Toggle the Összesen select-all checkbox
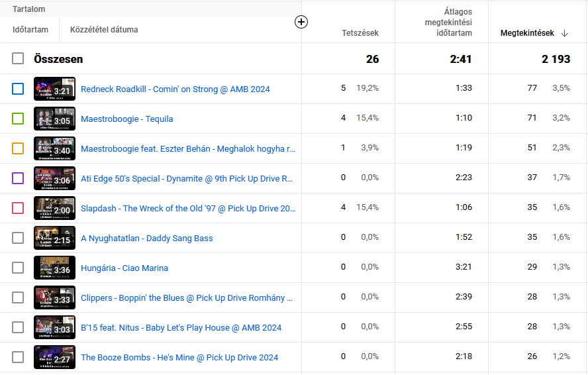 pyautogui.click(x=18, y=59)
